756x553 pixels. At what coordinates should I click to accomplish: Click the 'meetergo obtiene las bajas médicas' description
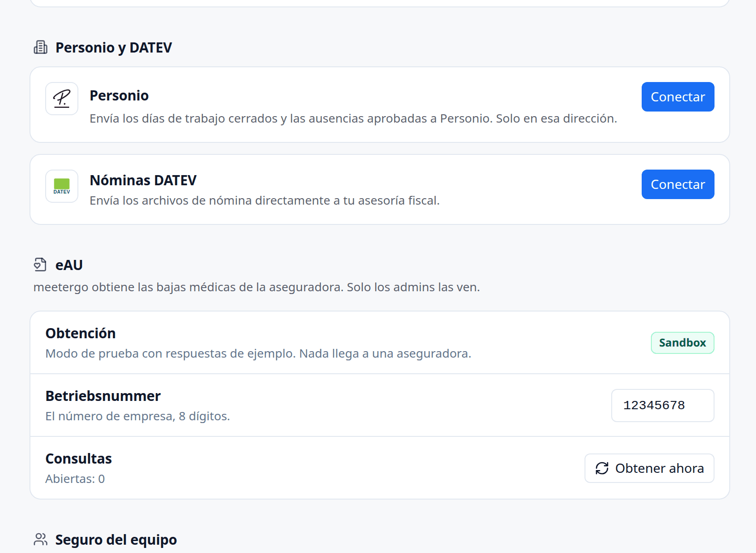(x=256, y=287)
